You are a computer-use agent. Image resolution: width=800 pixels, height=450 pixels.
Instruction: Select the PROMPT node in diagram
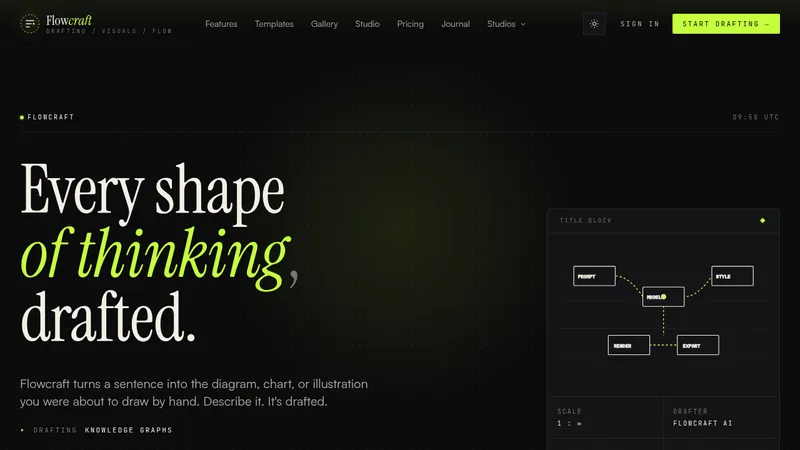tap(594, 276)
